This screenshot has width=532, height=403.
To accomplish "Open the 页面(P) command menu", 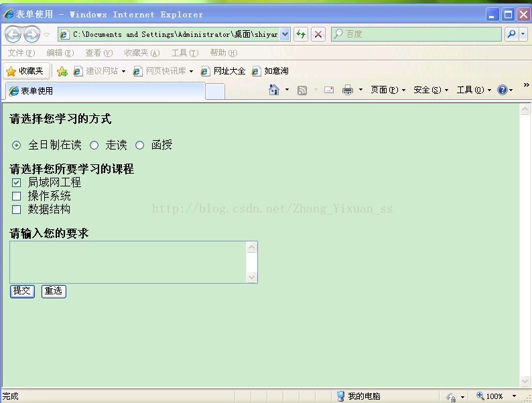I will coord(388,90).
